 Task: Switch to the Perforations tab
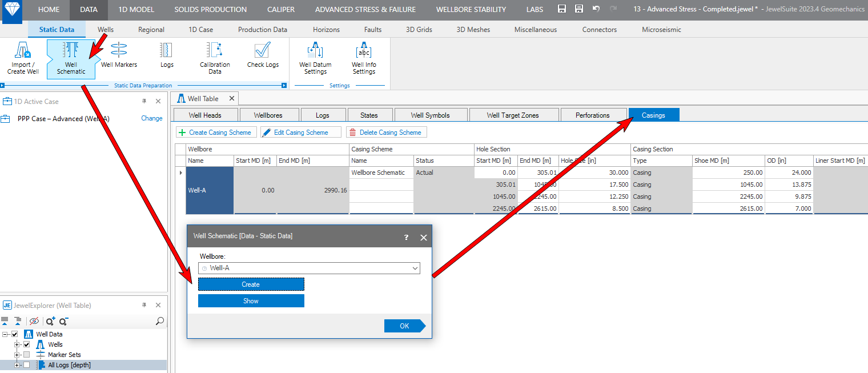click(592, 115)
